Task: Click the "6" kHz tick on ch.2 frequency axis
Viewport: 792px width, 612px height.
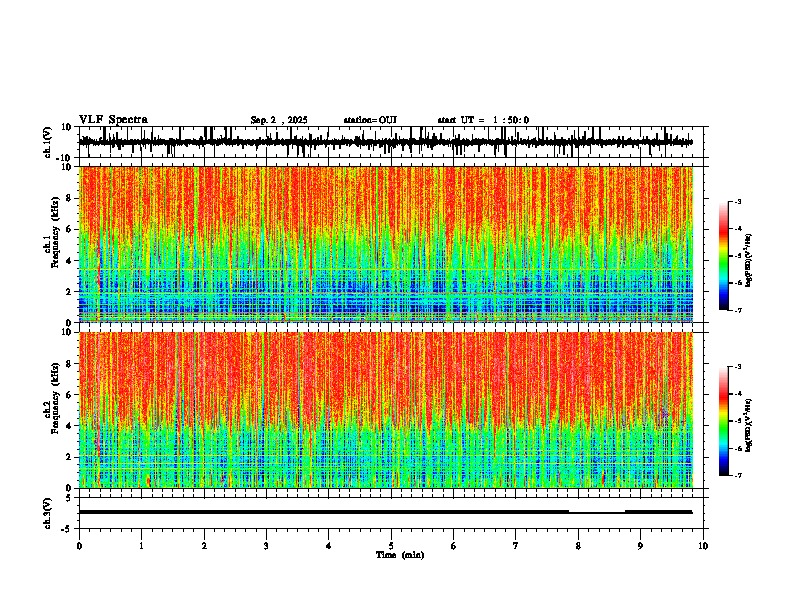Action: point(70,395)
